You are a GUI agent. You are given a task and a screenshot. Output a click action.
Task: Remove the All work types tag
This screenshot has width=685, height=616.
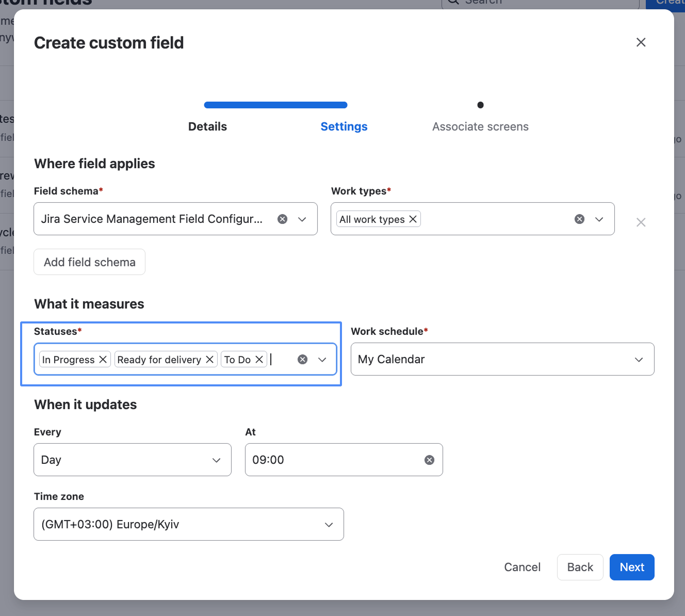413,219
